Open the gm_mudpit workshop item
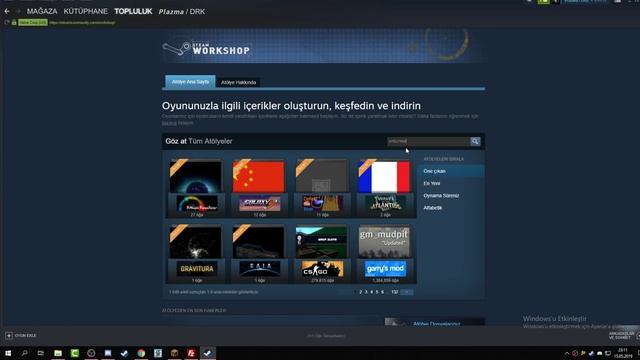This screenshot has height=360, width=640. [x=384, y=242]
